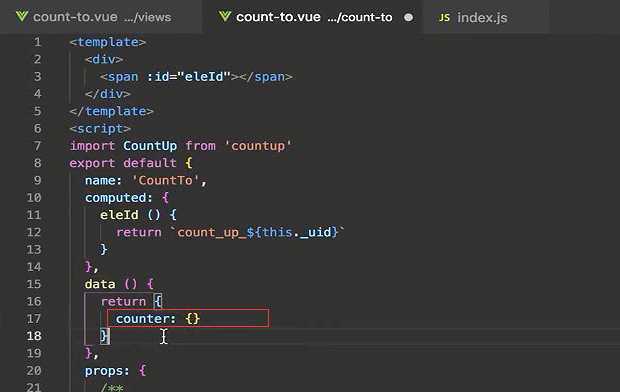Click line number 1 in the gutter

point(37,42)
